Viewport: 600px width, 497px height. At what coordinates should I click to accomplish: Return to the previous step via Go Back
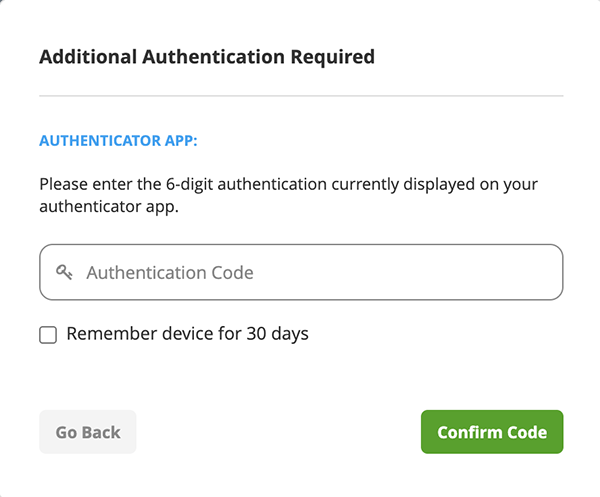(x=88, y=432)
